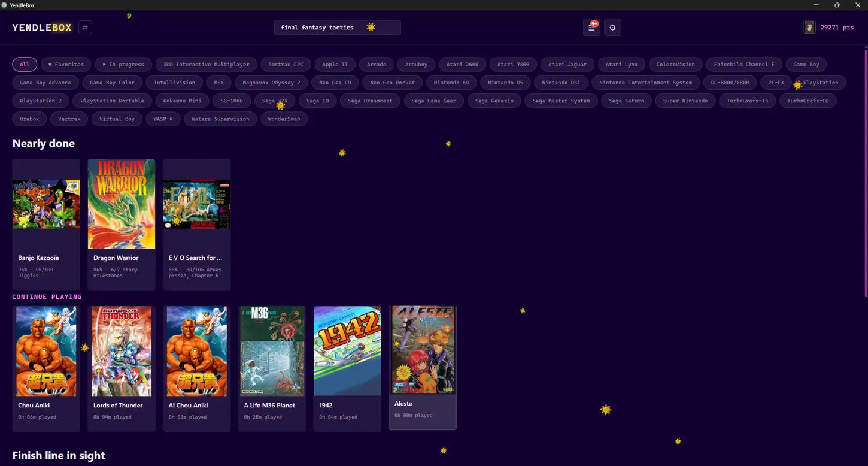The image size is (868, 466).
Task: Choose the WASM-4 filter
Action: [x=163, y=119]
